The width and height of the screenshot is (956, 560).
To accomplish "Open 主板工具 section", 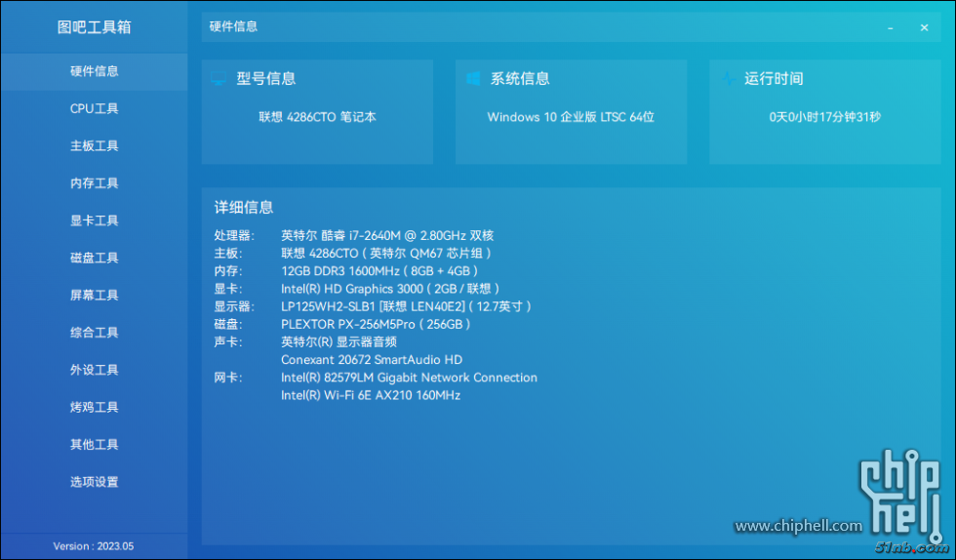I will click(x=94, y=145).
